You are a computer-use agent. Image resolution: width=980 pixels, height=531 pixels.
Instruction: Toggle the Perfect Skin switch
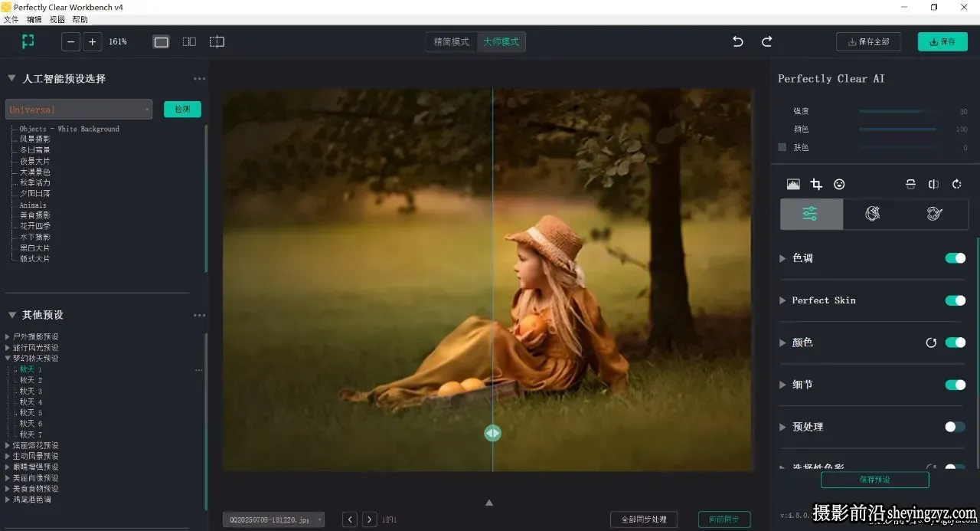tap(955, 300)
